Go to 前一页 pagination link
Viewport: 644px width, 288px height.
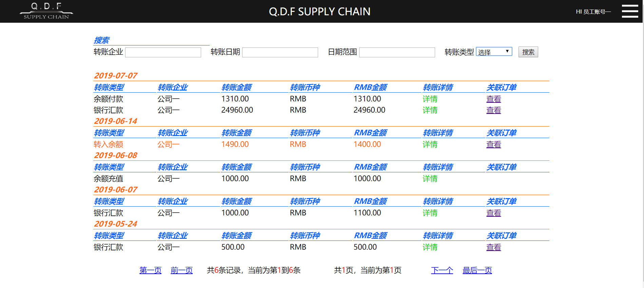pyautogui.click(x=181, y=270)
